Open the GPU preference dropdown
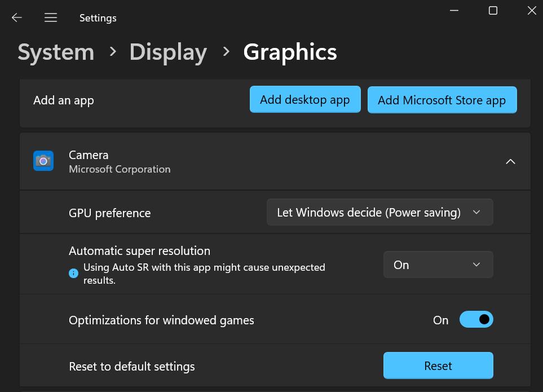 (379, 212)
